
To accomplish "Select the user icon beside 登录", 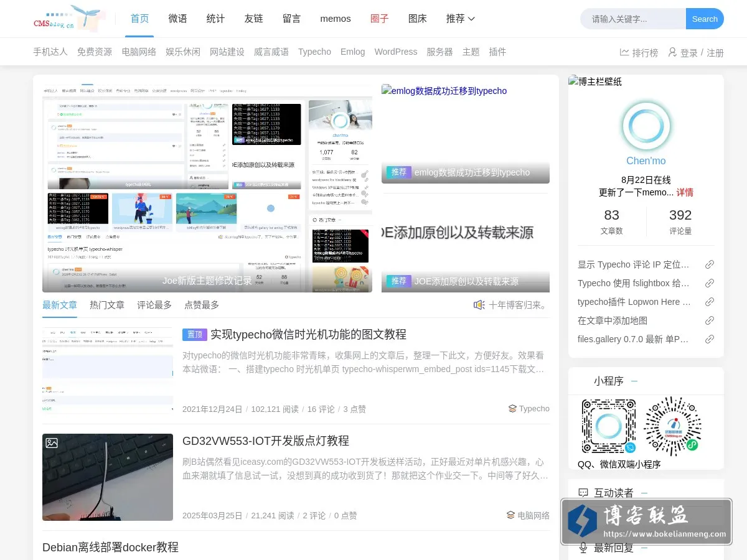I will point(672,52).
